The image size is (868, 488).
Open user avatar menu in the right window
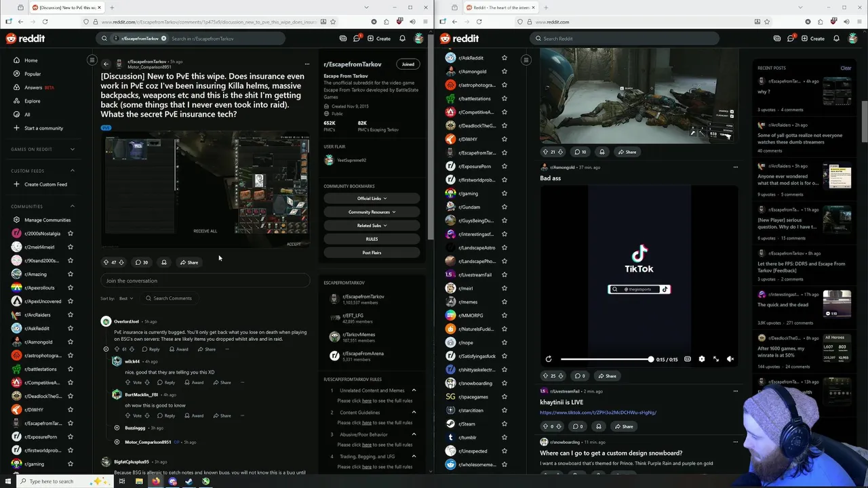click(x=854, y=39)
